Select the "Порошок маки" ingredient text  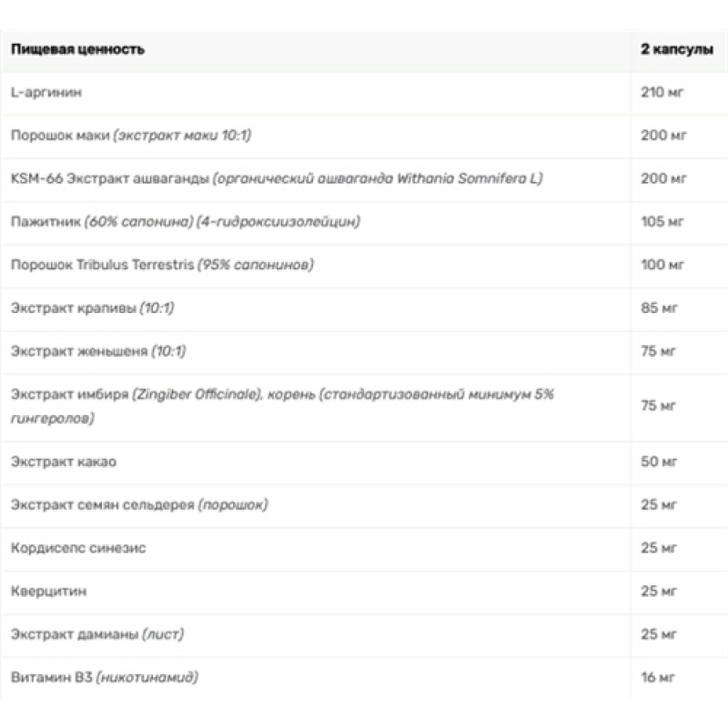point(60,136)
